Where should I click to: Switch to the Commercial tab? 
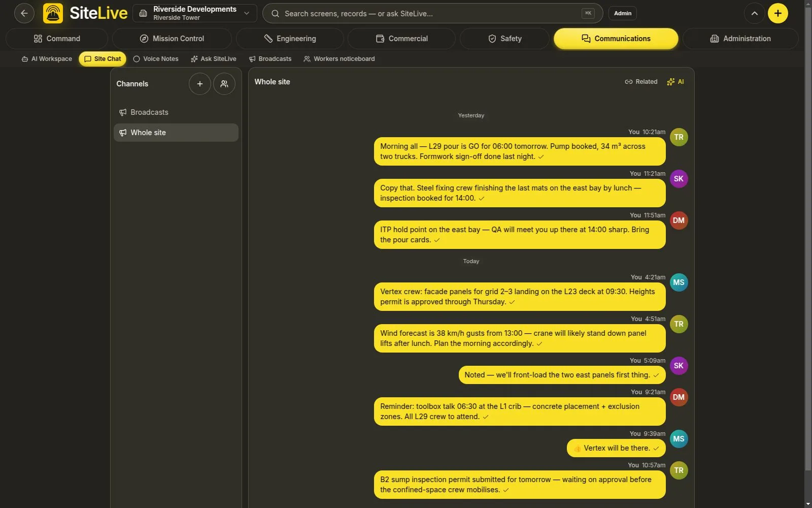[401, 39]
